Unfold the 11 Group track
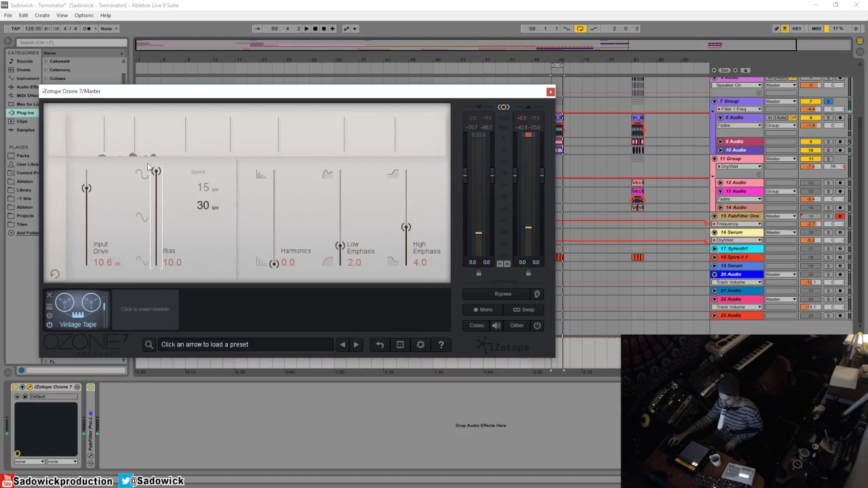Screen dimensions: 868x488 click(x=714, y=159)
